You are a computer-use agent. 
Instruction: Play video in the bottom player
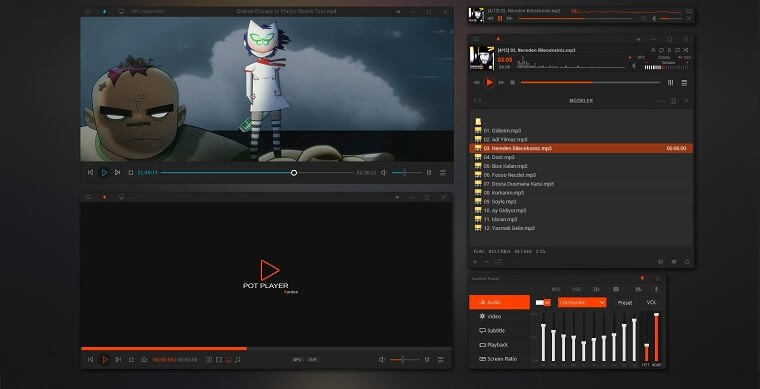point(105,359)
